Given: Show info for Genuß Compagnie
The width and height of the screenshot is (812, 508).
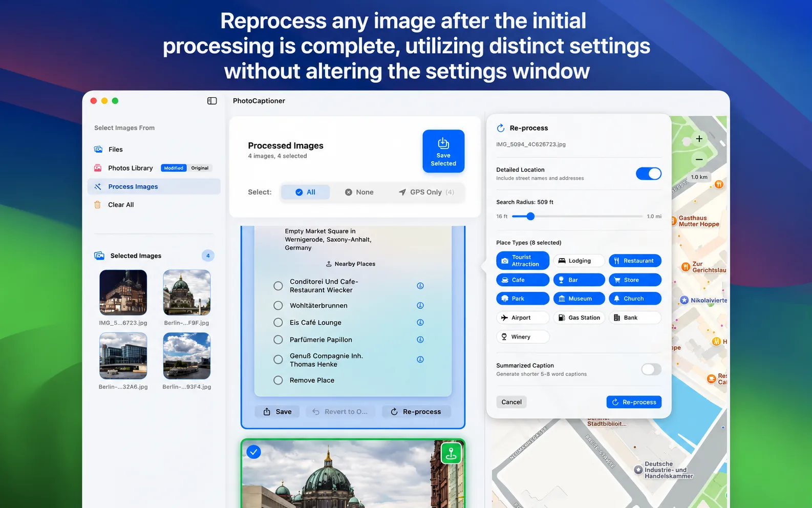Looking at the screenshot, I should [420, 359].
